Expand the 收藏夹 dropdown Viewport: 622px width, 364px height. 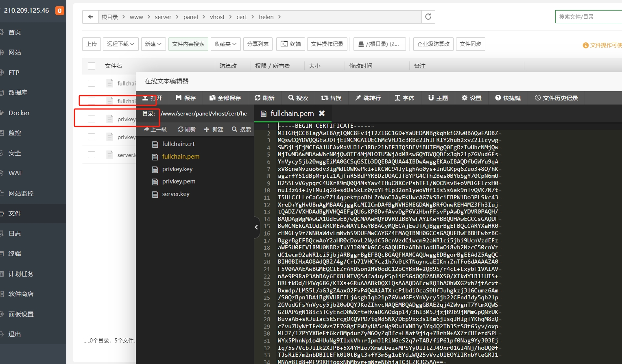click(225, 44)
